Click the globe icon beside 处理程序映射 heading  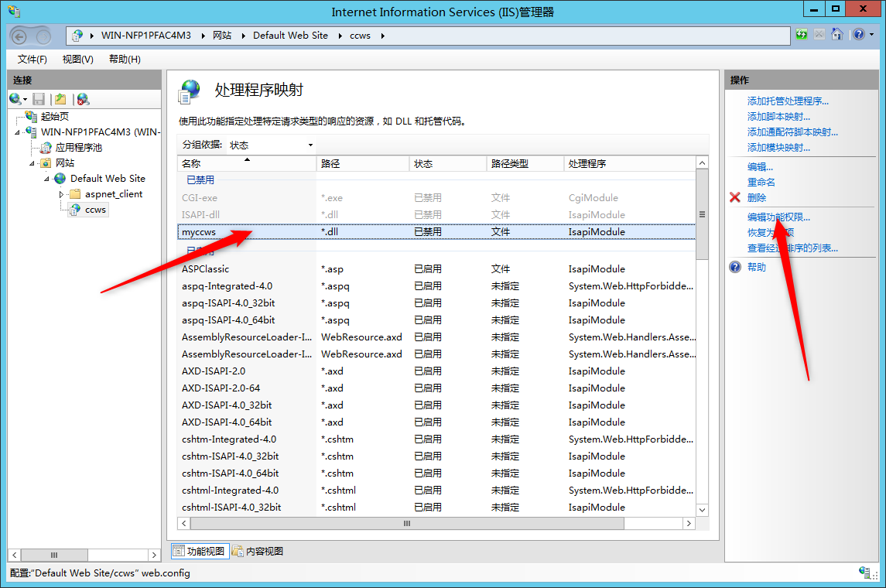190,91
